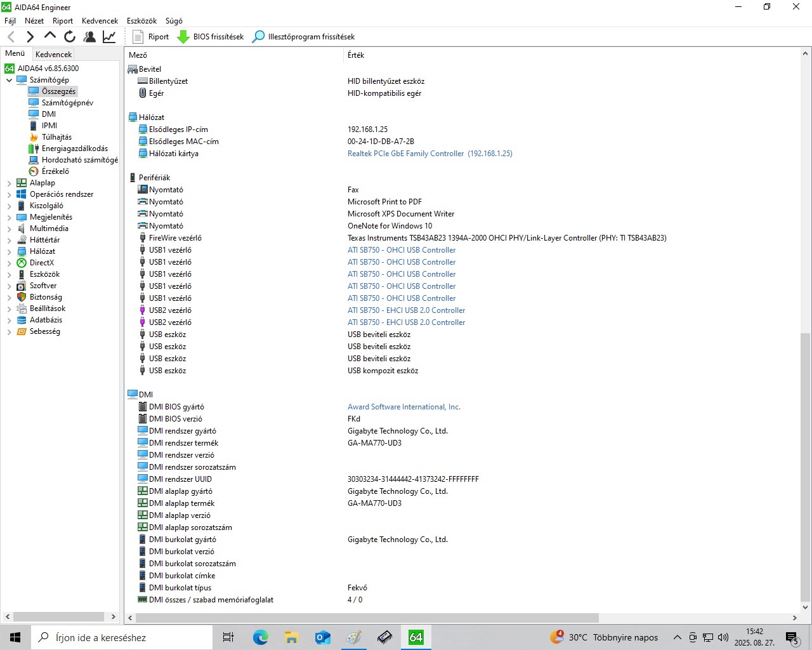Open the Nézet menu
The image size is (812, 650).
tap(34, 21)
